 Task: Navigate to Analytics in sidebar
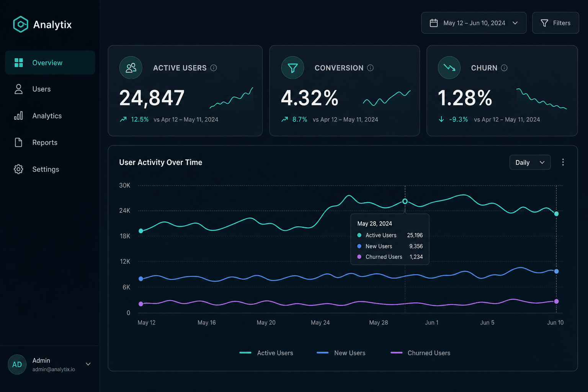pyautogui.click(x=50, y=116)
